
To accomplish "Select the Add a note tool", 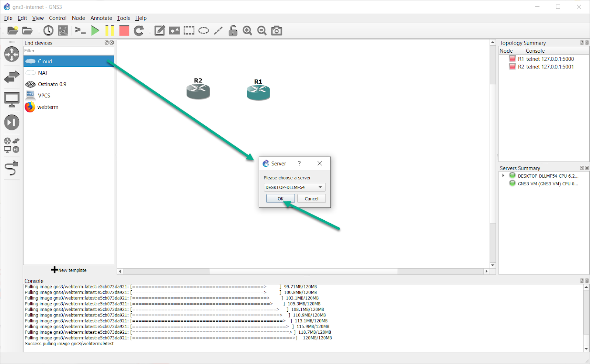I will pos(160,31).
